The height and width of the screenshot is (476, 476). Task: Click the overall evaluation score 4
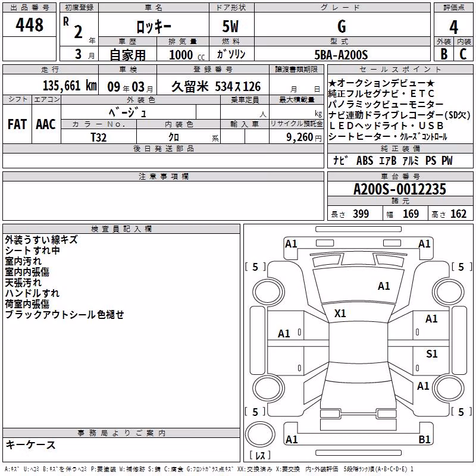453,27
